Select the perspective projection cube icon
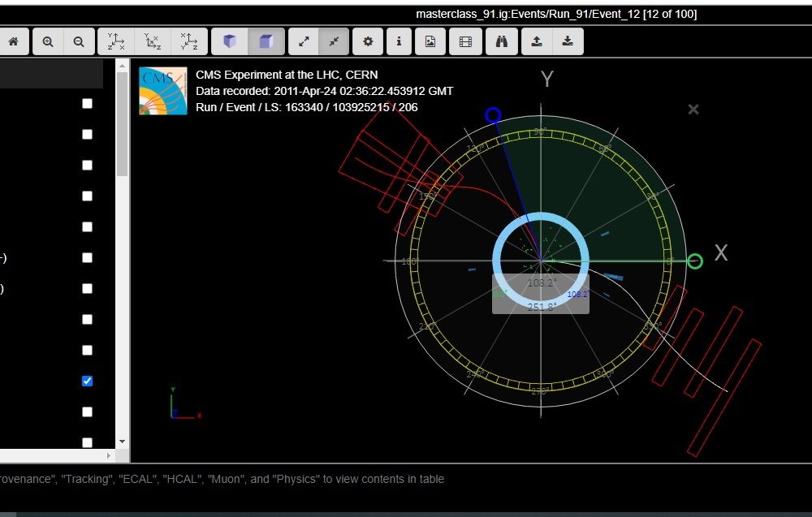This screenshot has width=812, height=517. pos(230,41)
